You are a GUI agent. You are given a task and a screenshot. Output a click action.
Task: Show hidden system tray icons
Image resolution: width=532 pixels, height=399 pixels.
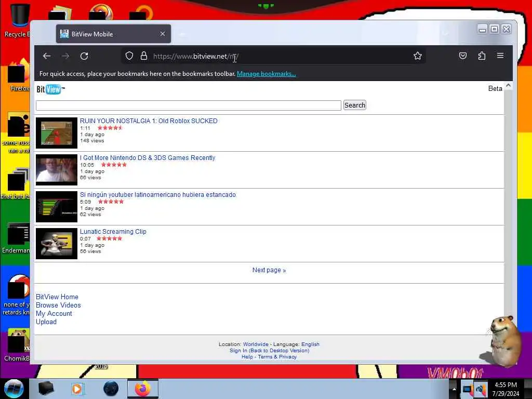[454, 389]
